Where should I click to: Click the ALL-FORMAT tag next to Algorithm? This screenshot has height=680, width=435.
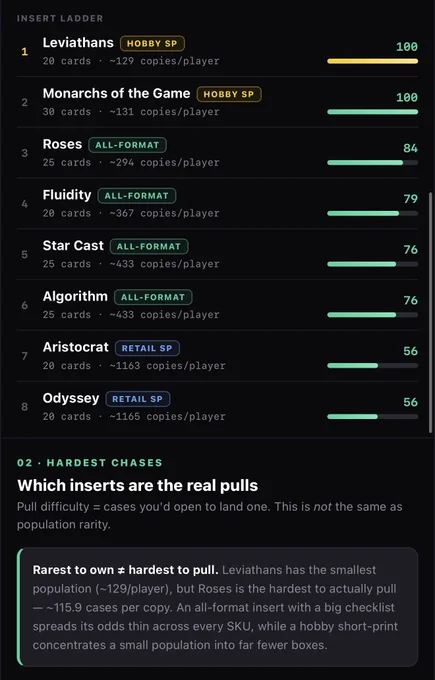click(153, 297)
